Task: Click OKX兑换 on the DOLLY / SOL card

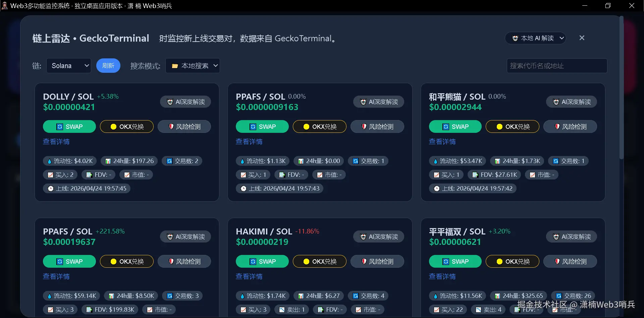Action: [x=127, y=127]
